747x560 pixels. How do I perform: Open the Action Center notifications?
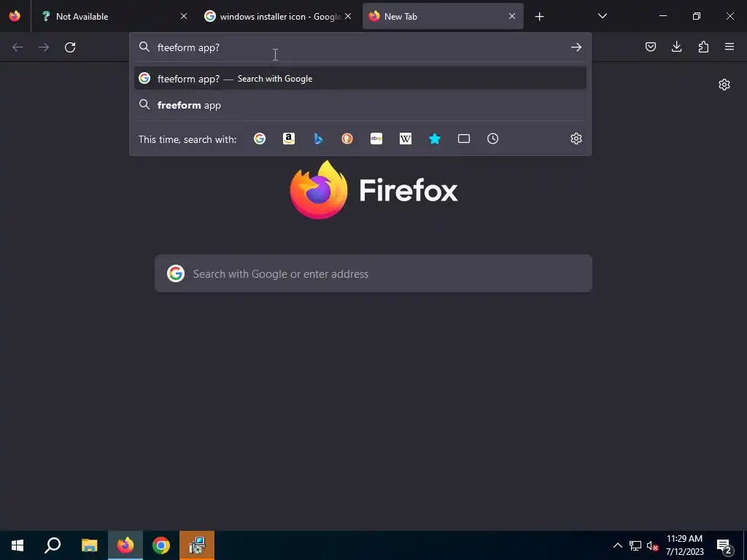click(724, 546)
